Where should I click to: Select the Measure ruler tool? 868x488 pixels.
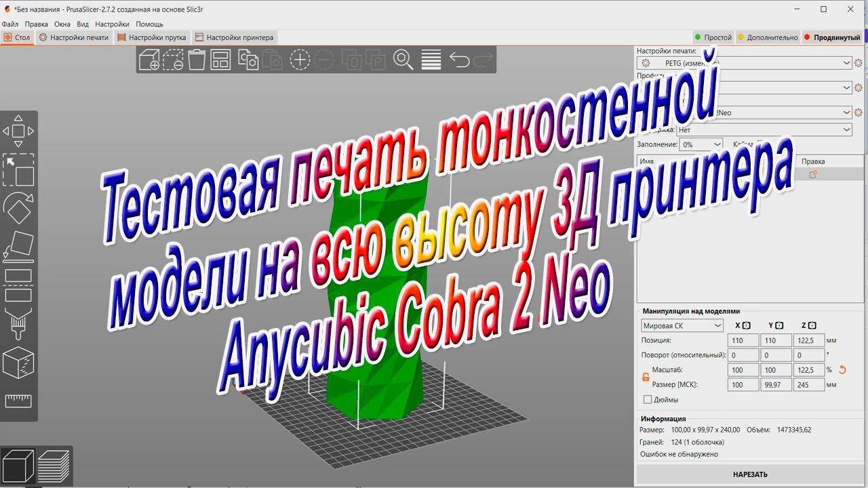18,401
